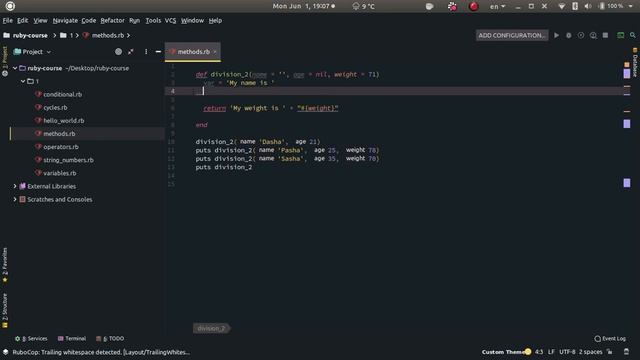Collapse the ruby-course root folder

coord(15,68)
